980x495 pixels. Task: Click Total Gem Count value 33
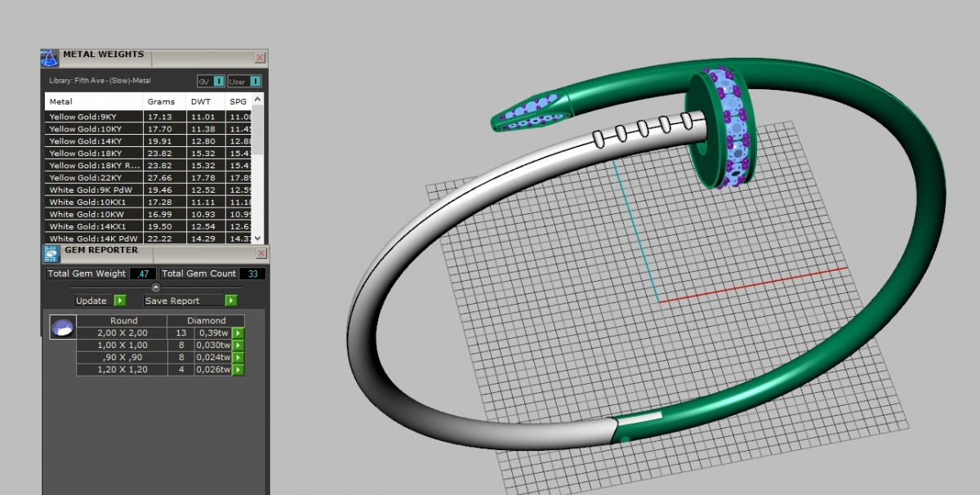click(x=252, y=274)
